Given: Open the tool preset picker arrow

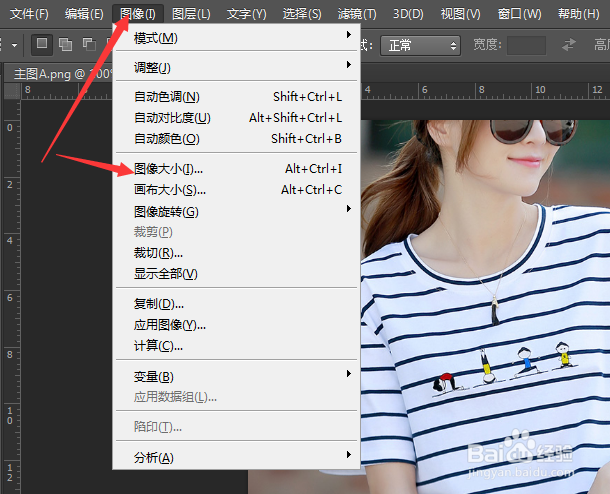Looking at the screenshot, I should coord(14,45).
